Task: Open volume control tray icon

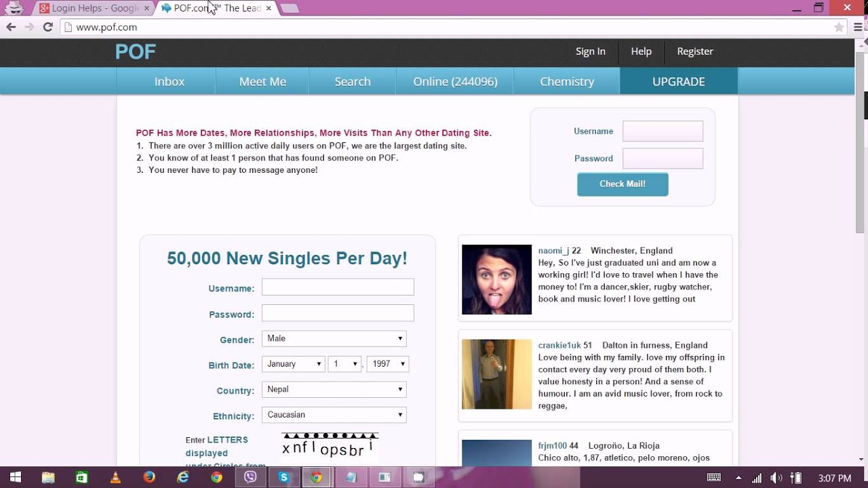Action: point(777,477)
